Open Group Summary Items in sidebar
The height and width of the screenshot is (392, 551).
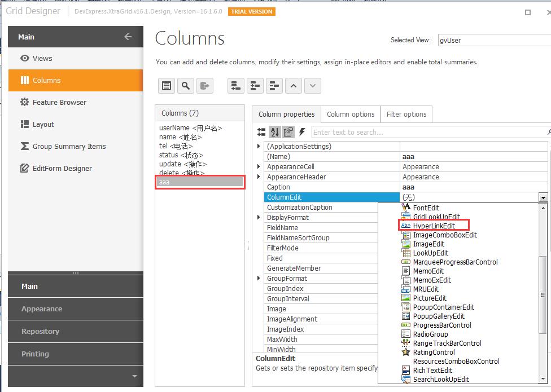click(76, 146)
